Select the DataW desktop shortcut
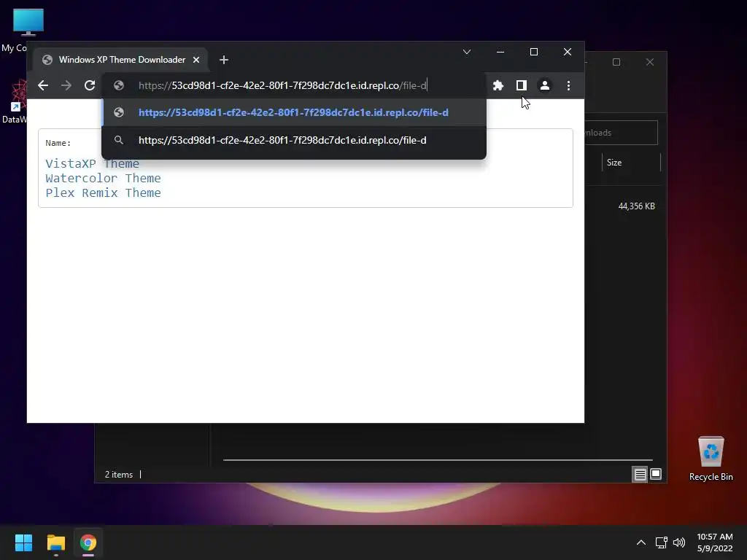 pos(15,101)
